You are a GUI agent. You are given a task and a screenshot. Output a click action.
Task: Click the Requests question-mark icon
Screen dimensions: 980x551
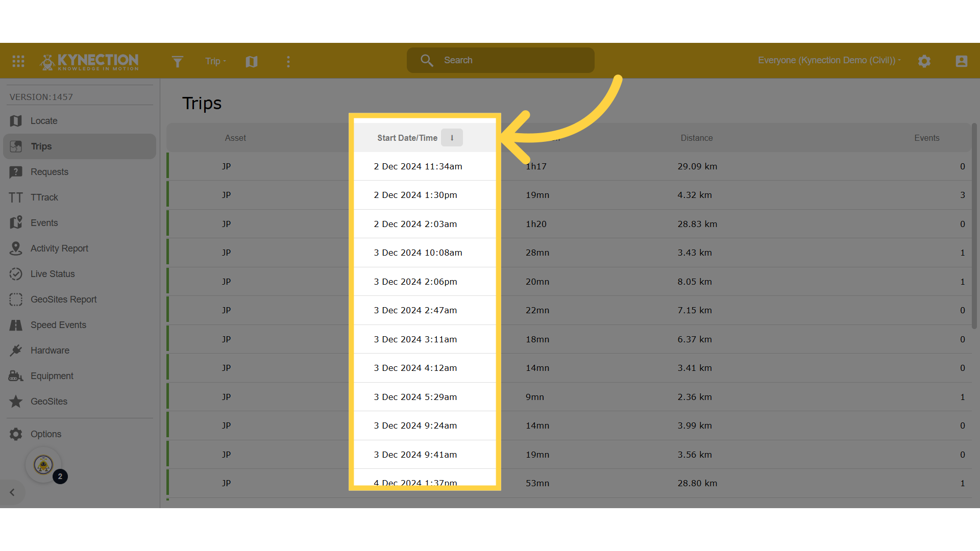pyautogui.click(x=16, y=172)
